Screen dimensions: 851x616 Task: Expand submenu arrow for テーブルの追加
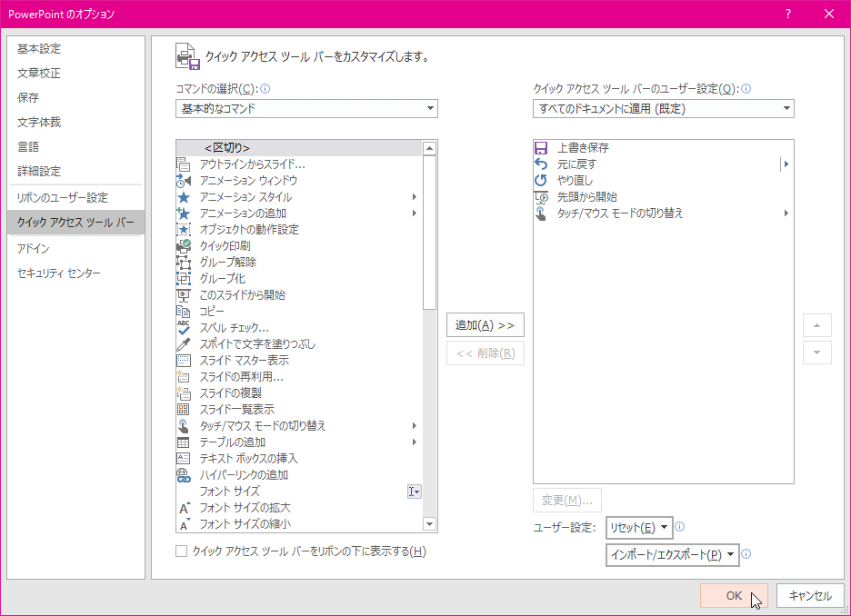point(414,442)
